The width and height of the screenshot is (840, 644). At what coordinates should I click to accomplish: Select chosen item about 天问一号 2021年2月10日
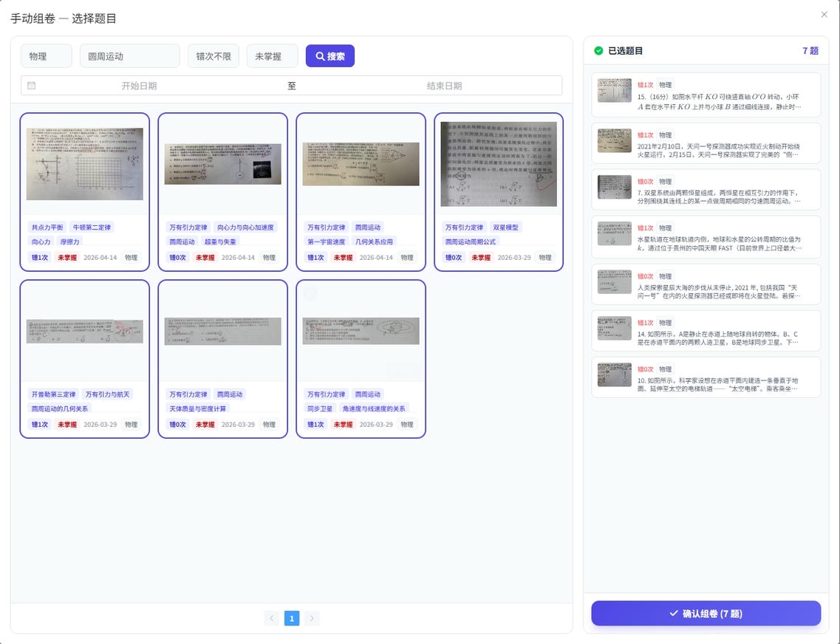click(x=706, y=143)
